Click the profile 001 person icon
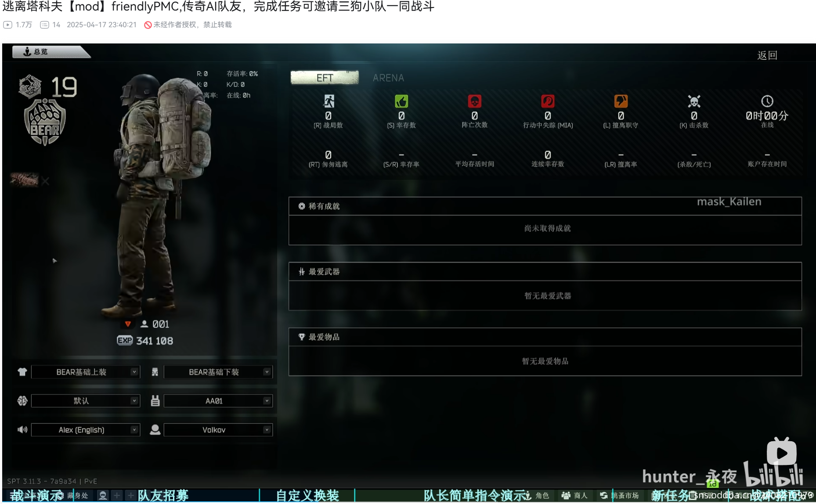The height and width of the screenshot is (504, 816). click(144, 324)
